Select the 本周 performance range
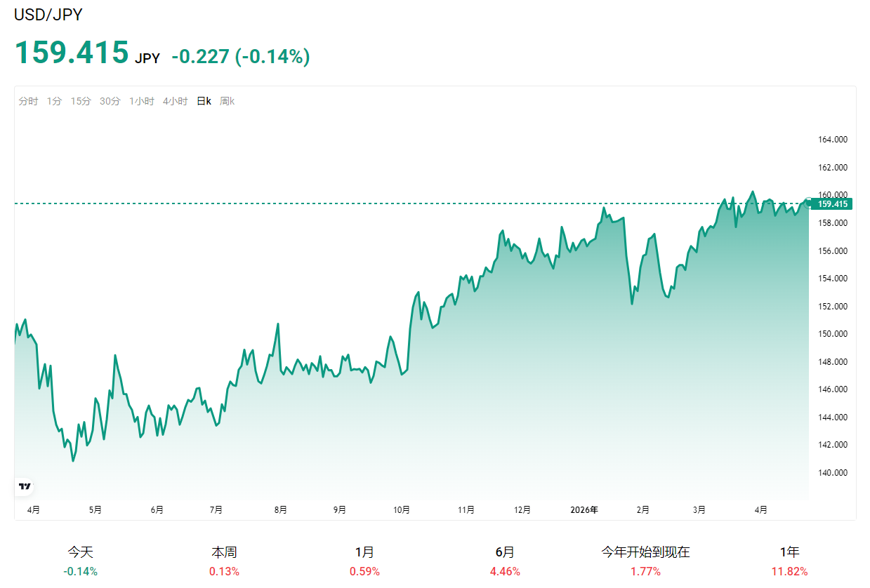The height and width of the screenshot is (588, 870). point(224,561)
